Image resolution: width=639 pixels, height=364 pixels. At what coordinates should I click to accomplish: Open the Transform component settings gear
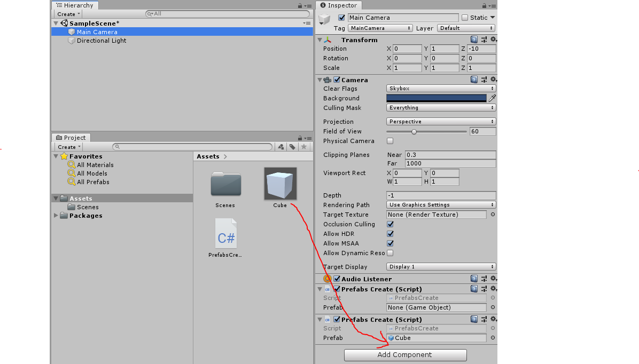(493, 39)
